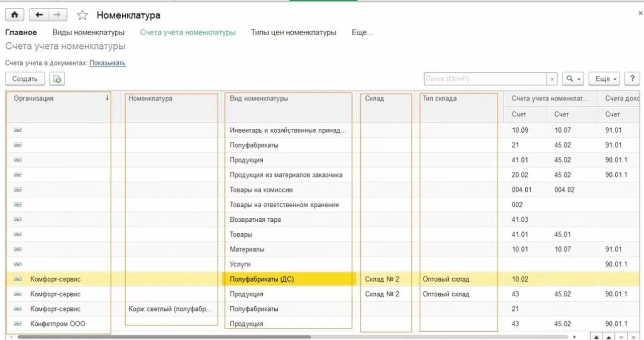Click the sort arrow in Организация header
Screen dimensions: 644x340
click(x=107, y=99)
